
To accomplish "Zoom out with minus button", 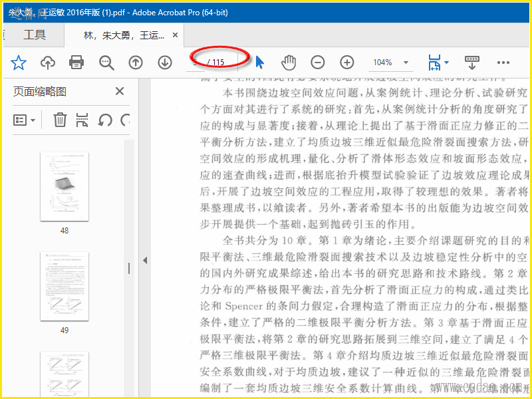I will click(x=318, y=63).
